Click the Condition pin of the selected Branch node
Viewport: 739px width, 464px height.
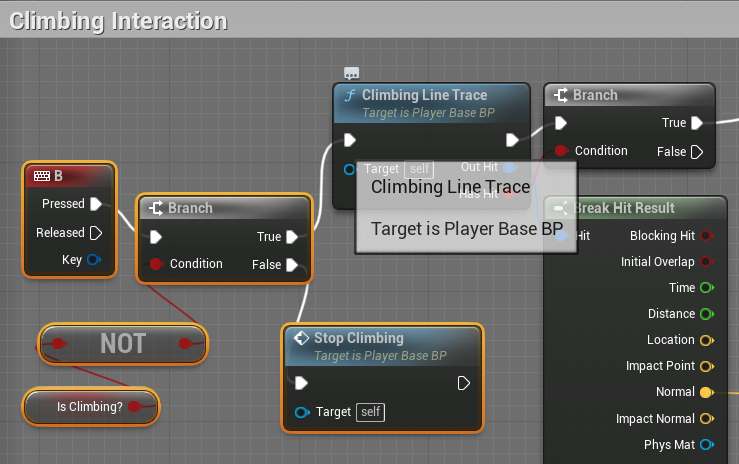[x=156, y=264]
